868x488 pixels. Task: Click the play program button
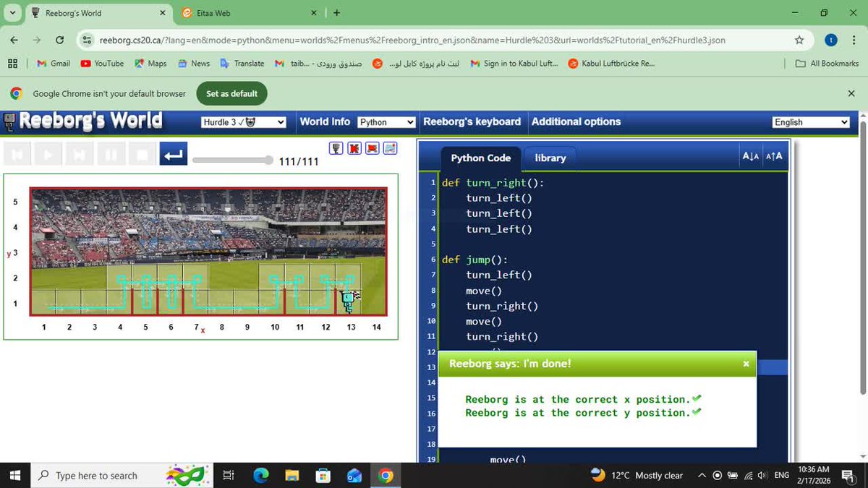(48, 154)
